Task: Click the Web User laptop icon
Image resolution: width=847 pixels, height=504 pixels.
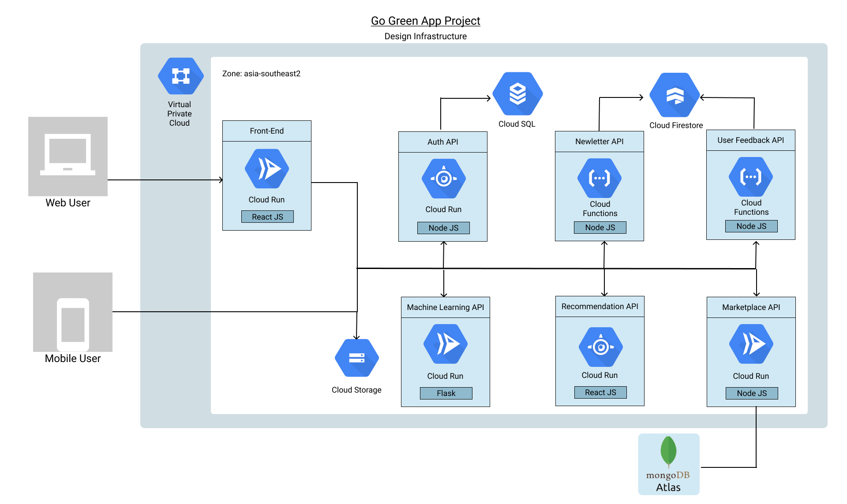Action: click(x=68, y=156)
